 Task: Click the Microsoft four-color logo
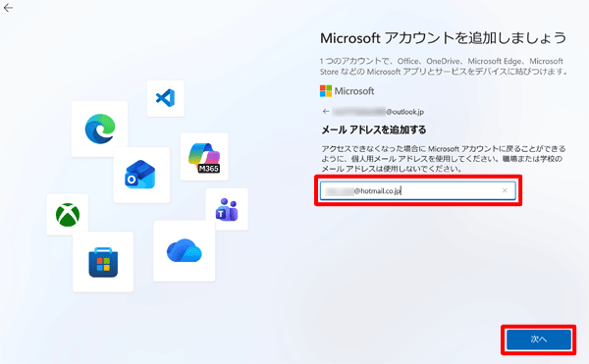click(x=326, y=91)
